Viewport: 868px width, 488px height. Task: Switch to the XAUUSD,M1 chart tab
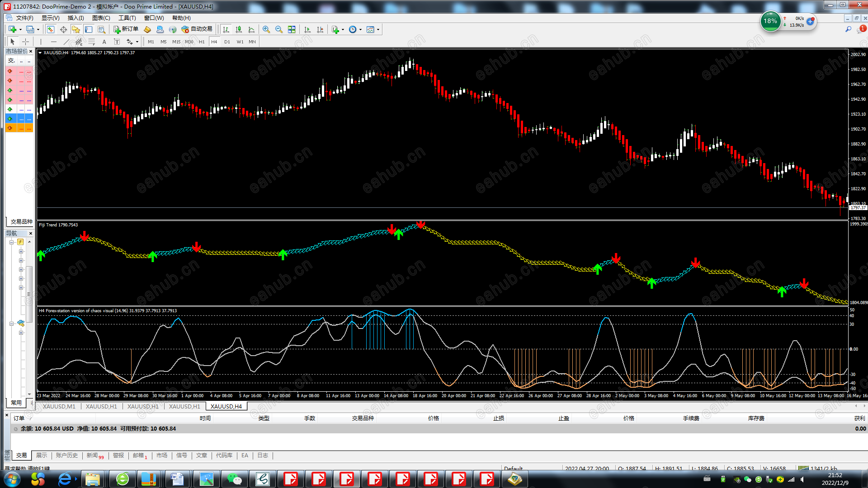pos(59,406)
